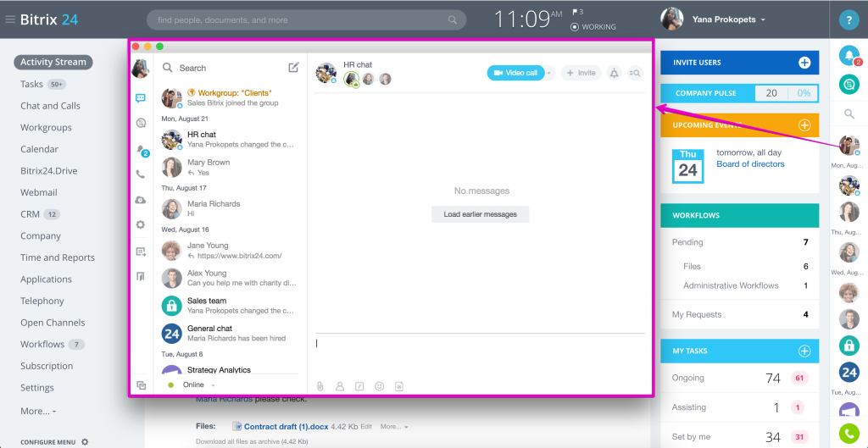Click the hamburger menu next to Bitrix 24 logo
Image resolution: width=868 pixels, height=448 pixels.
coord(10,20)
